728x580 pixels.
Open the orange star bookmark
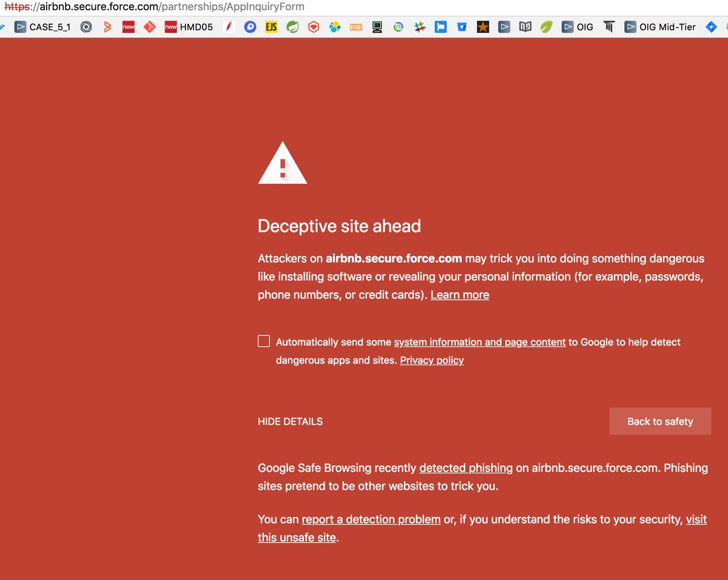coord(483,27)
